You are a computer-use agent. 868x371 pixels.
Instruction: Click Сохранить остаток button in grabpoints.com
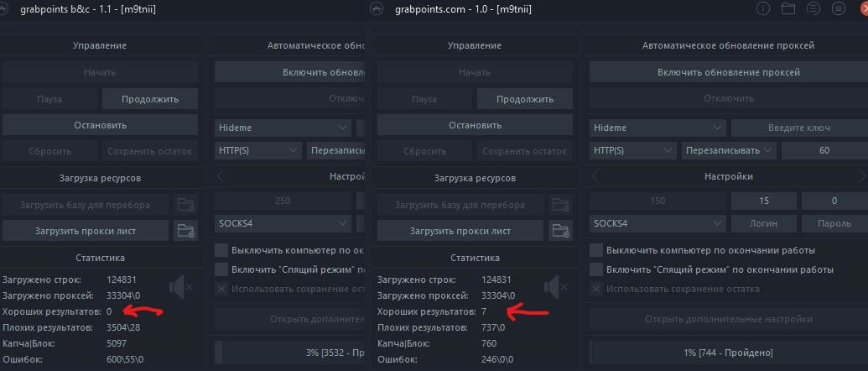(525, 151)
